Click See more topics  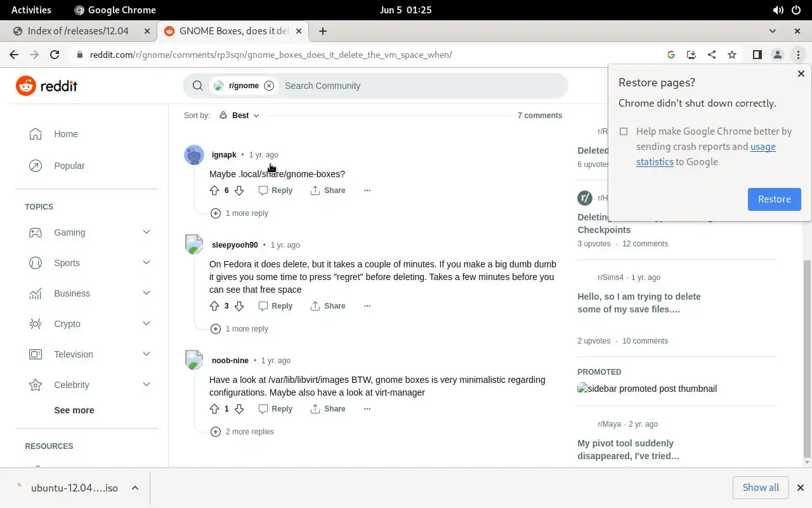74,410
